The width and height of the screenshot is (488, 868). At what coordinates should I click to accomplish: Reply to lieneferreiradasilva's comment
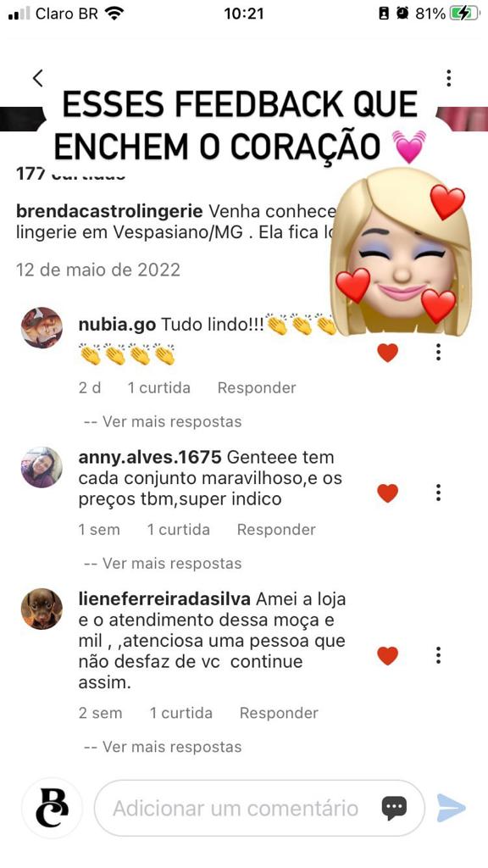pyautogui.click(x=279, y=713)
